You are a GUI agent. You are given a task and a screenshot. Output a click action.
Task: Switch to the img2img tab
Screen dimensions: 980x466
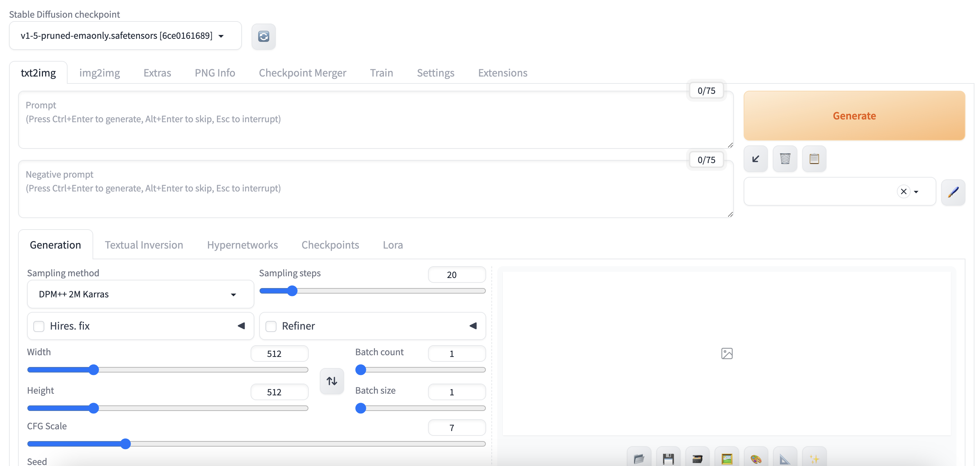pyautogui.click(x=99, y=73)
